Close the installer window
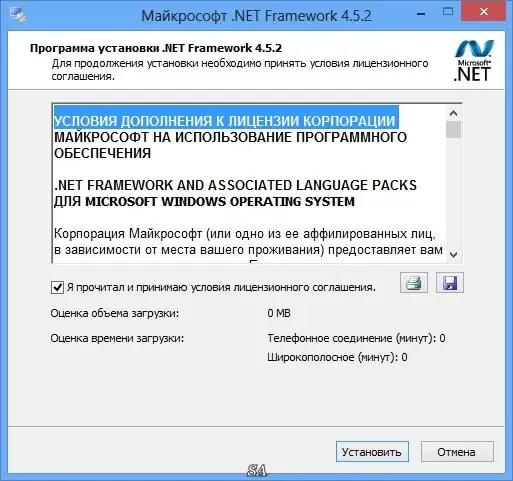This screenshot has height=481, width=513. point(483,12)
